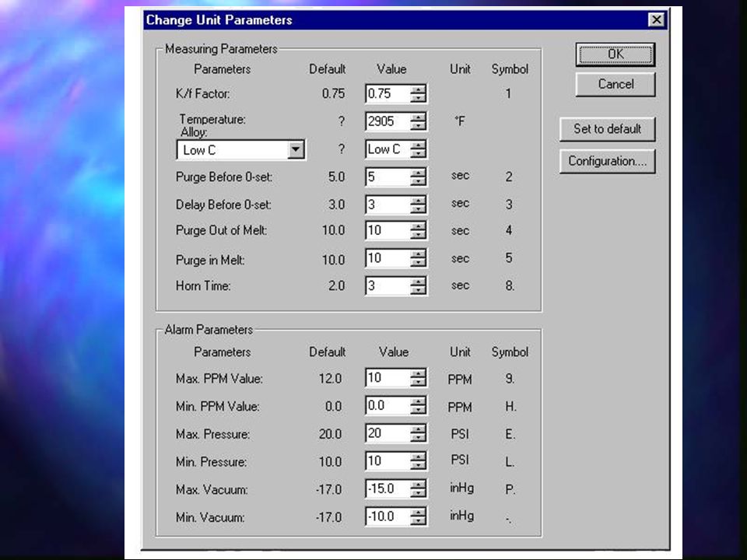Increase Purge Before 0-set with the up arrow
The height and width of the screenshot is (560, 747).
tap(419, 173)
